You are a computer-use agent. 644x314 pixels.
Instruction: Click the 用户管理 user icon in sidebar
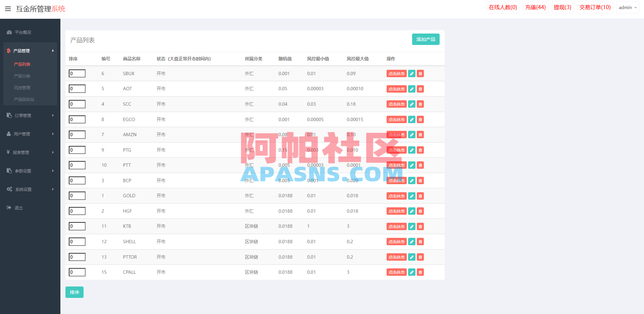[x=9, y=134]
